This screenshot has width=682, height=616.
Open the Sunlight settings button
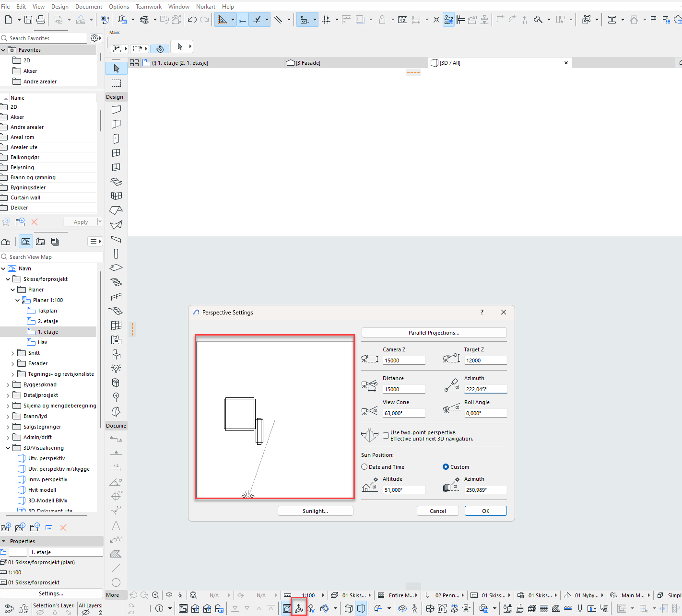click(x=315, y=511)
